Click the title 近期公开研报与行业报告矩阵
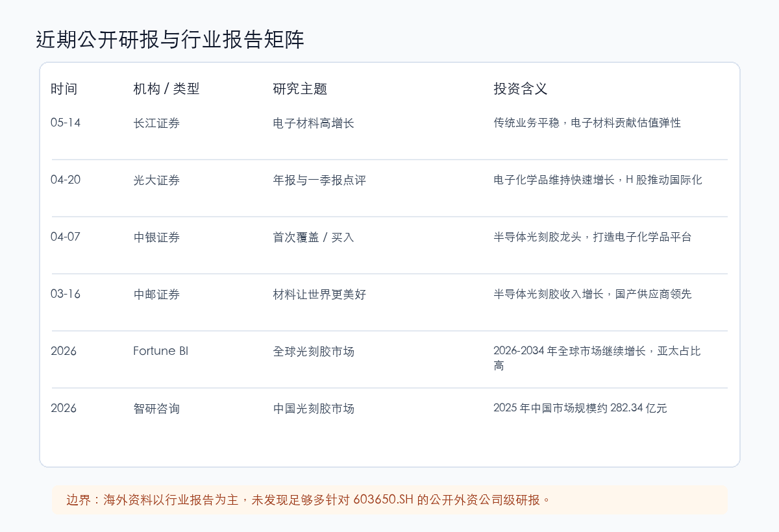 [x=170, y=40]
